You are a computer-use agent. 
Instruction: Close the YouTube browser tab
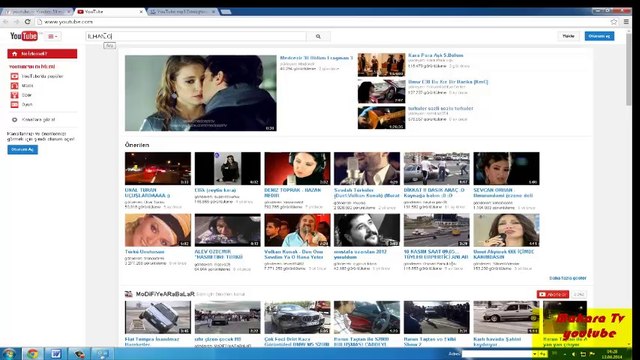(141, 12)
